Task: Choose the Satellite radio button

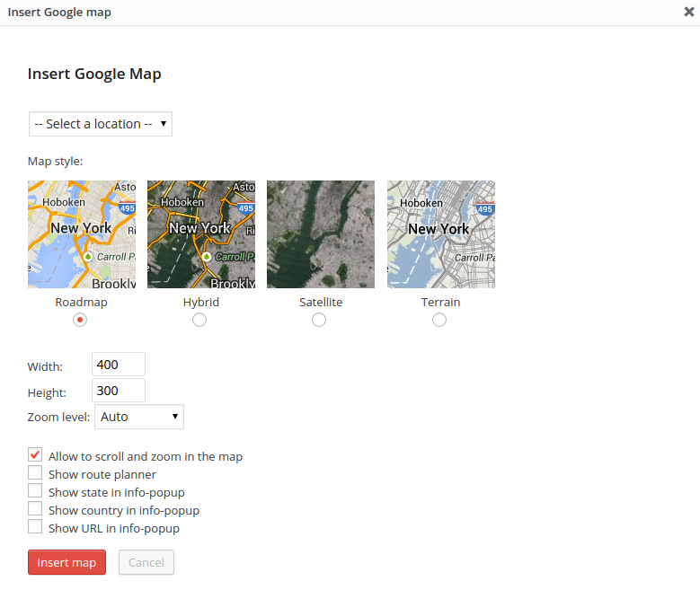Action: click(319, 320)
